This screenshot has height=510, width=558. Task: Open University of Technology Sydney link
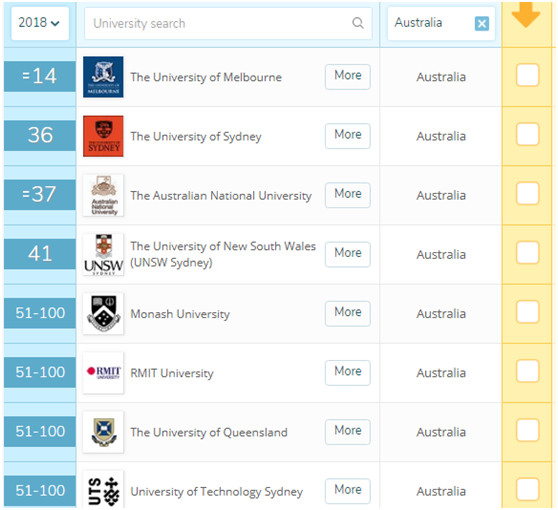pos(217,492)
